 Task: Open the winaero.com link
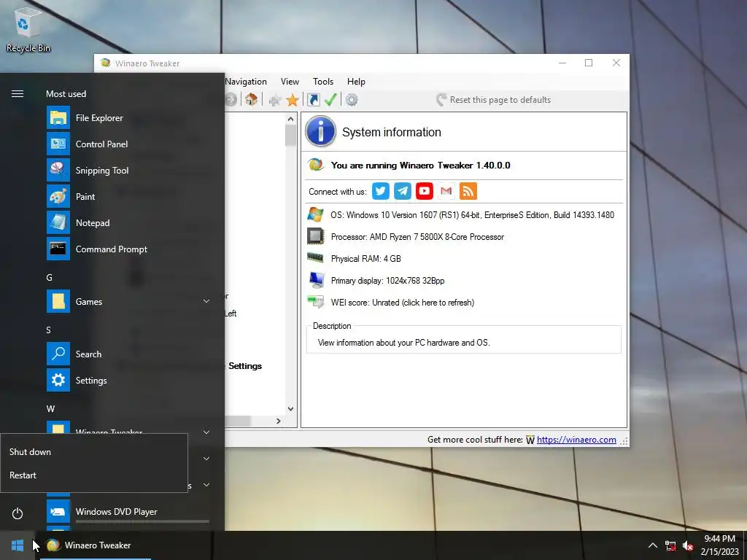[x=576, y=440]
